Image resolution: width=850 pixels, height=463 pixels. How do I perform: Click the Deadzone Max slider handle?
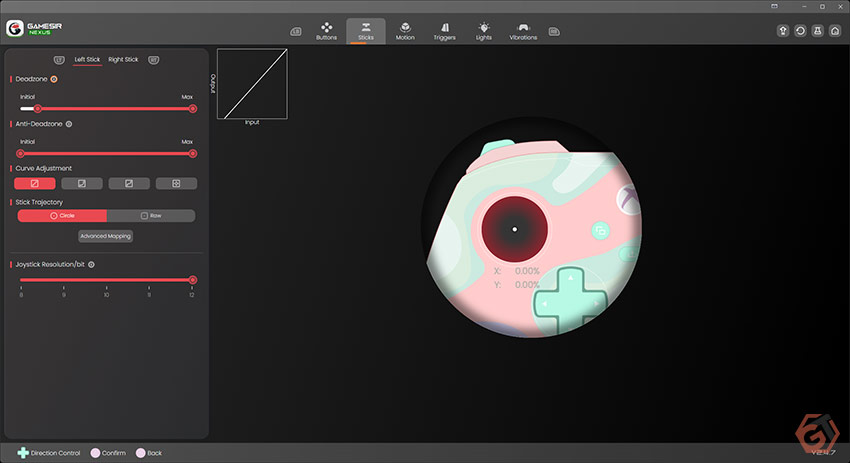point(192,109)
